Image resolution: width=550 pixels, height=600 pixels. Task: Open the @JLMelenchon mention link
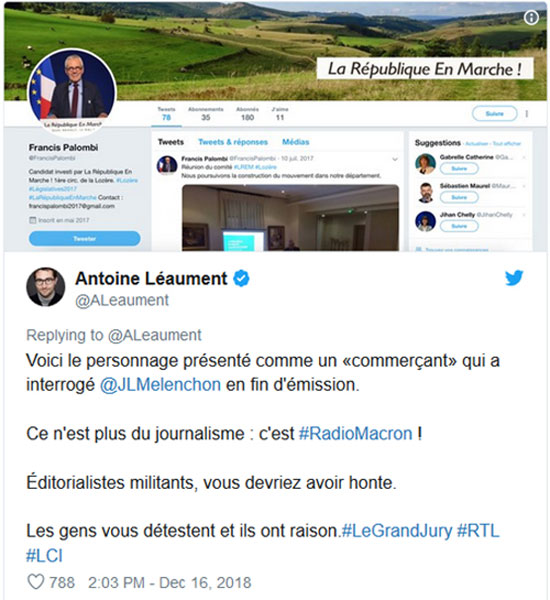pos(160,385)
